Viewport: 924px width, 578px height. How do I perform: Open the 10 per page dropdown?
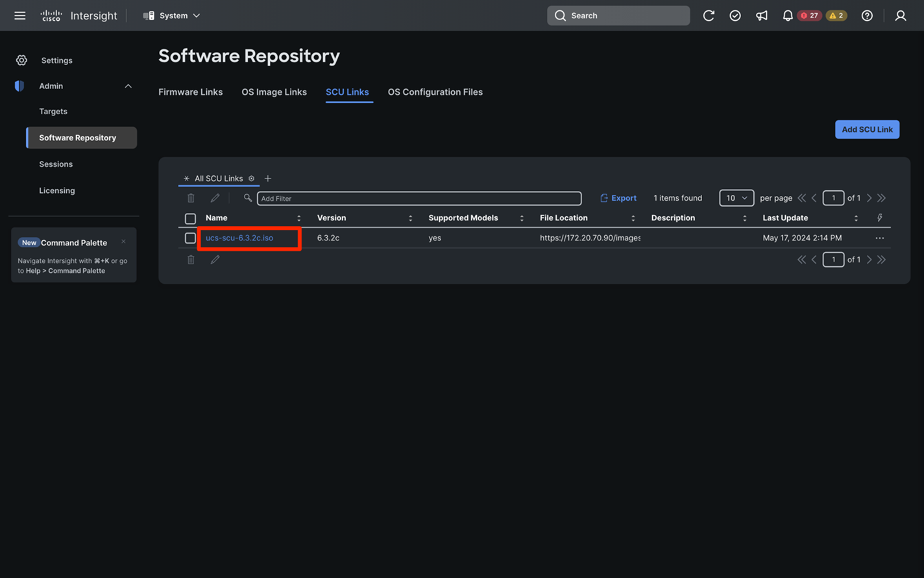pos(736,198)
